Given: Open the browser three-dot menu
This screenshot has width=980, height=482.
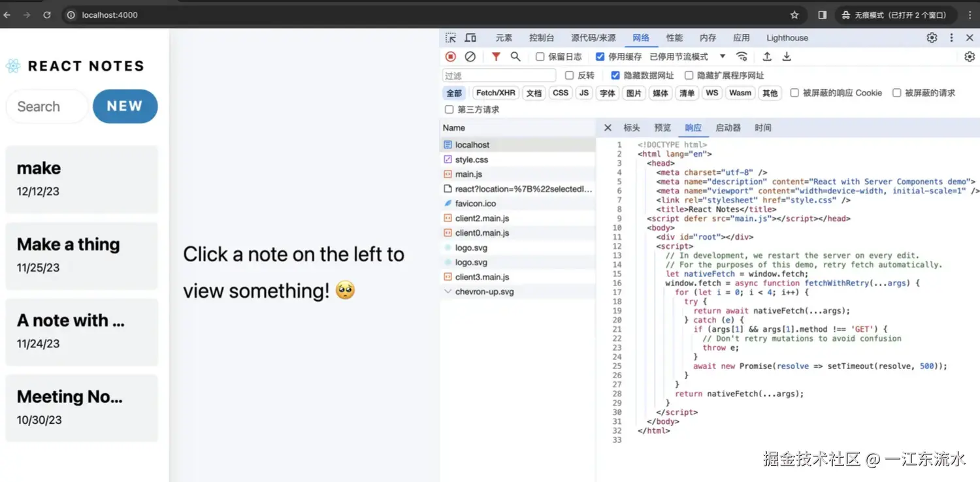Looking at the screenshot, I should (x=970, y=15).
